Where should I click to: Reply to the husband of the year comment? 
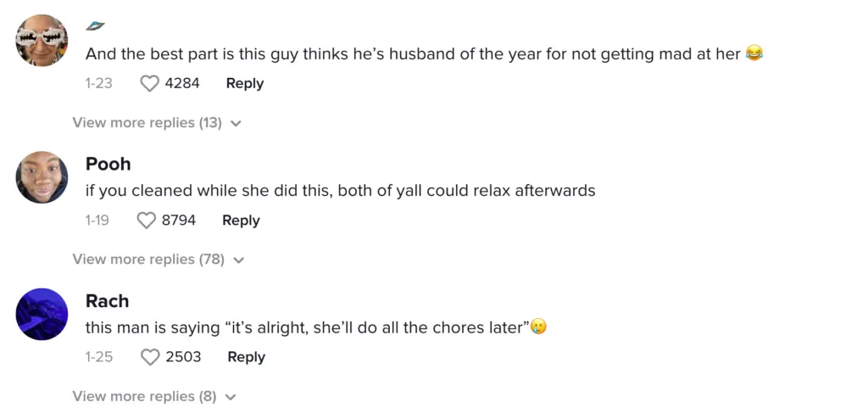(244, 83)
